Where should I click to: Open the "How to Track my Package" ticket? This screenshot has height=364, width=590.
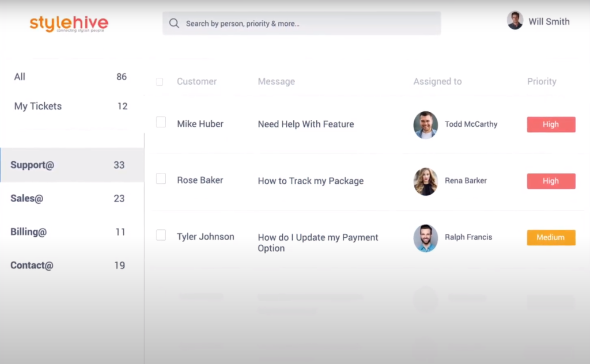tap(311, 181)
